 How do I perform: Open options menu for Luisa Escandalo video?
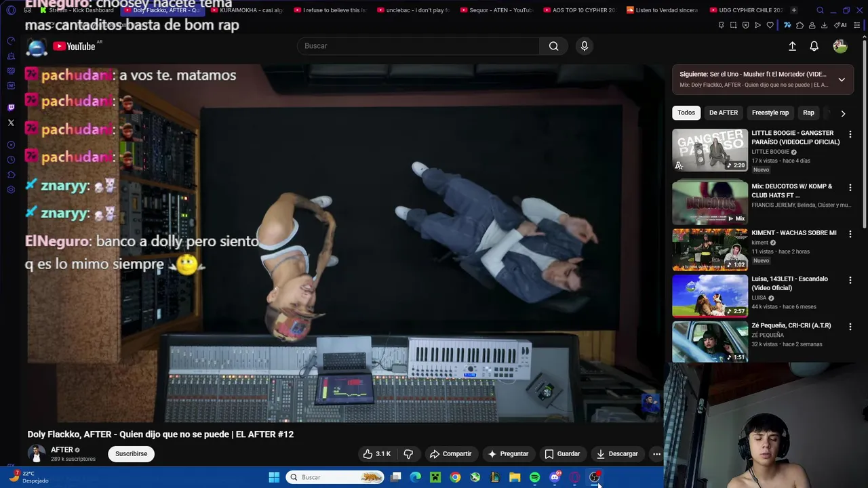pyautogui.click(x=850, y=280)
